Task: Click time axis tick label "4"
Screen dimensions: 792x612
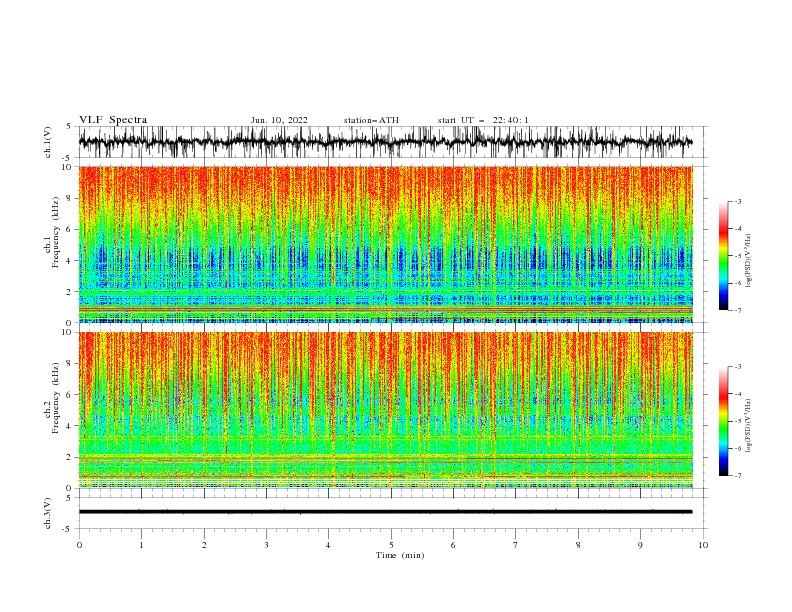Action: tap(328, 545)
